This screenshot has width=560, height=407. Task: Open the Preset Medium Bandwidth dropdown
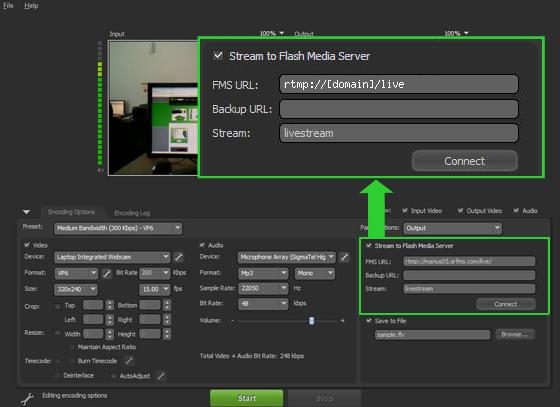point(118,228)
